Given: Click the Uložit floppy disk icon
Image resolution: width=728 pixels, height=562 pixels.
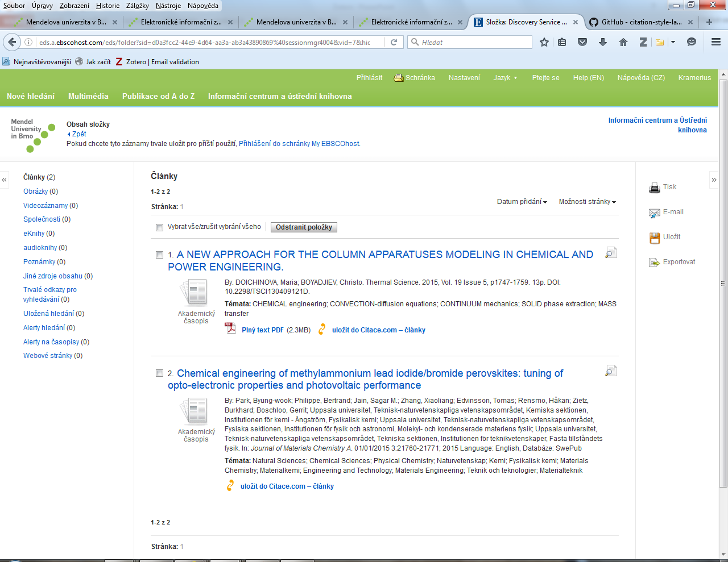Looking at the screenshot, I should tap(655, 238).
